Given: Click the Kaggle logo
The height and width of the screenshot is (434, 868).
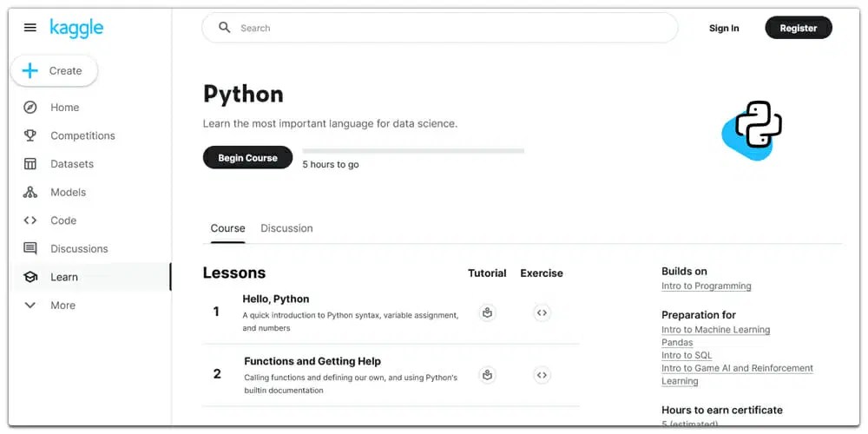Looking at the screenshot, I should click(76, 28).
